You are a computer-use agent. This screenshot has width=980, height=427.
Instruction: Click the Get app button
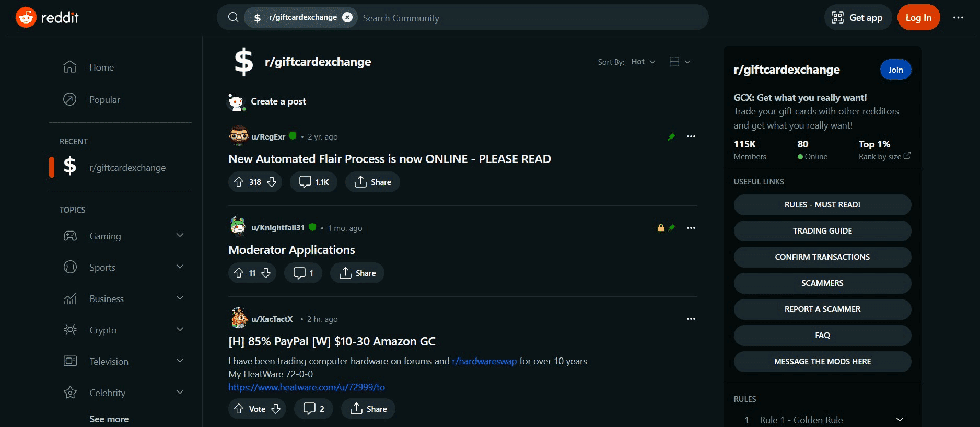pos(858,18)
